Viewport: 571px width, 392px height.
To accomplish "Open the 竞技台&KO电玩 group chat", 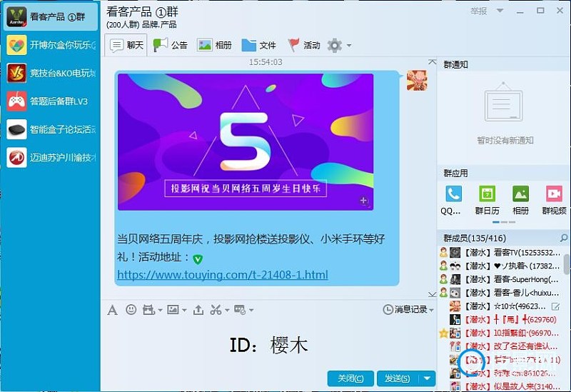I will [50, 73].
